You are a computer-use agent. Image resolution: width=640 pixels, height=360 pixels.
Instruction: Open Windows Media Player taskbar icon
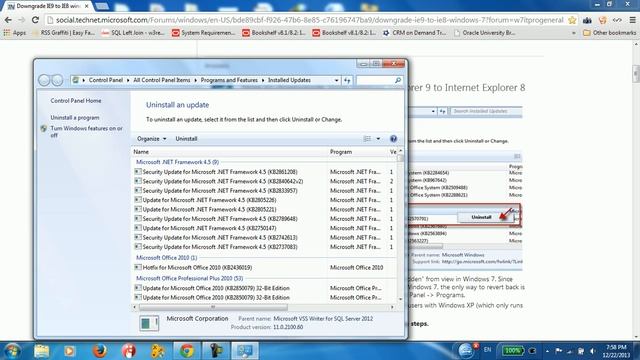69,351
